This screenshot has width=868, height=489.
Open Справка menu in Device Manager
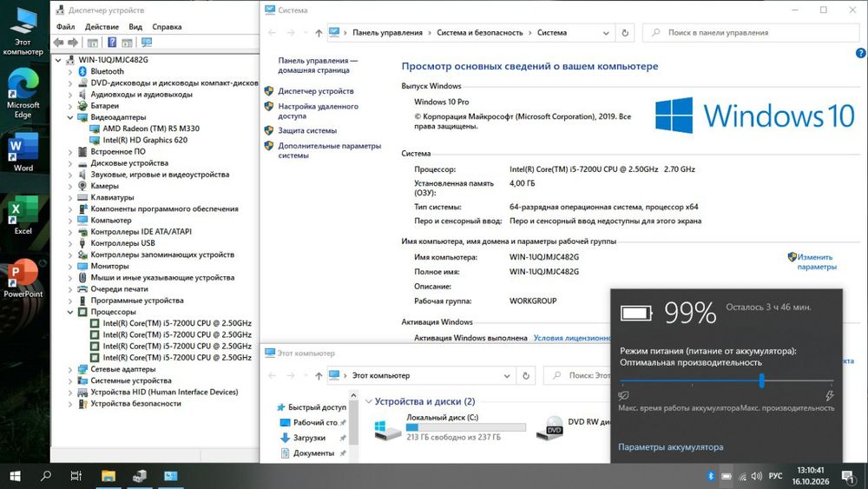click(x=167, y=27)
